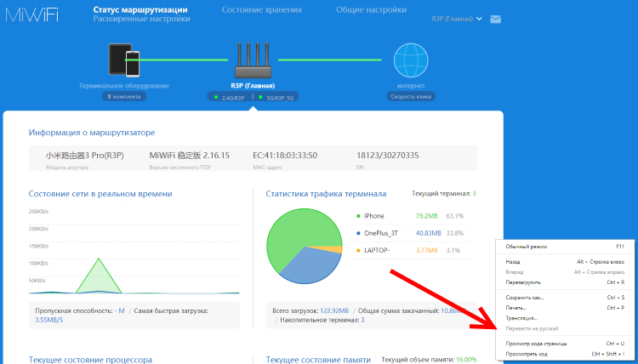638x364 pixels.
Task: Click the iPhone device row name
Action: [x=374, y=216]
